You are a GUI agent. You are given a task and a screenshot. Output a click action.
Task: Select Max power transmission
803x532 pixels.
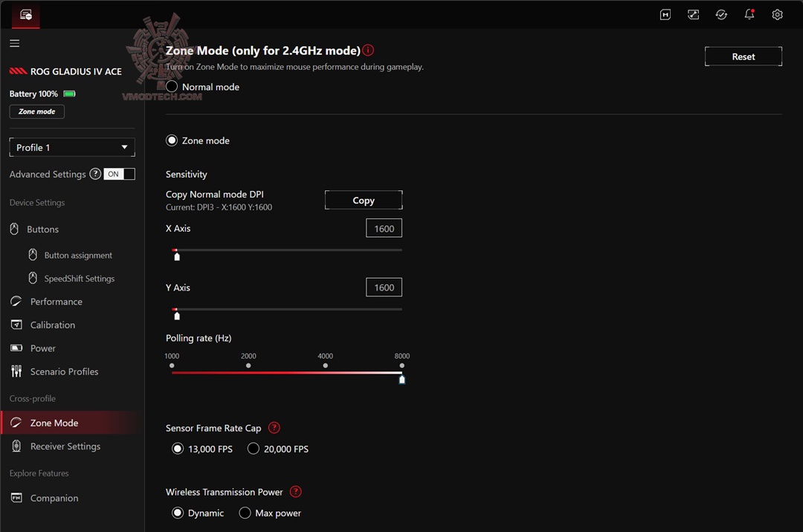tap(245, 513)
